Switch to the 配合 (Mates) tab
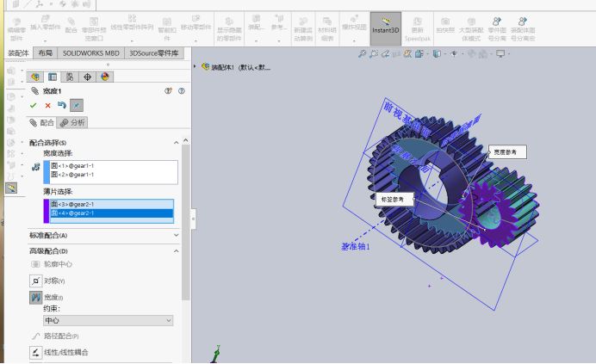596x364 pixels. [x=42, y=123]
